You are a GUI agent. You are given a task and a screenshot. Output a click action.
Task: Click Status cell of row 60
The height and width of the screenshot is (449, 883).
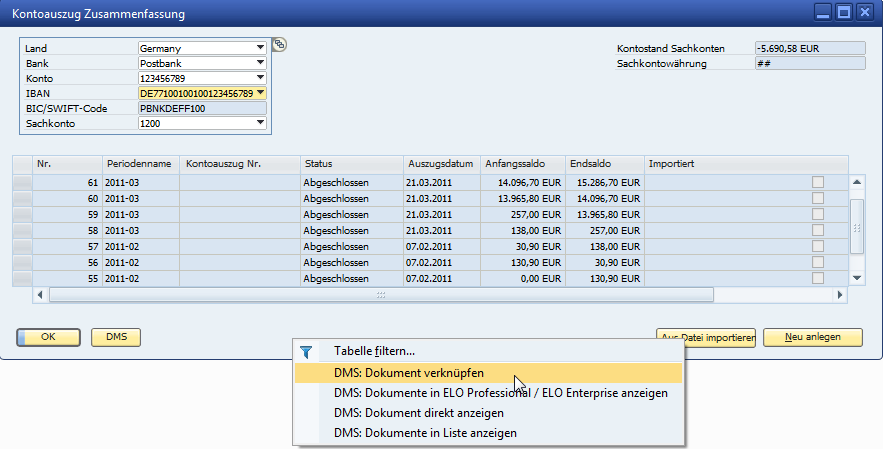352,198
